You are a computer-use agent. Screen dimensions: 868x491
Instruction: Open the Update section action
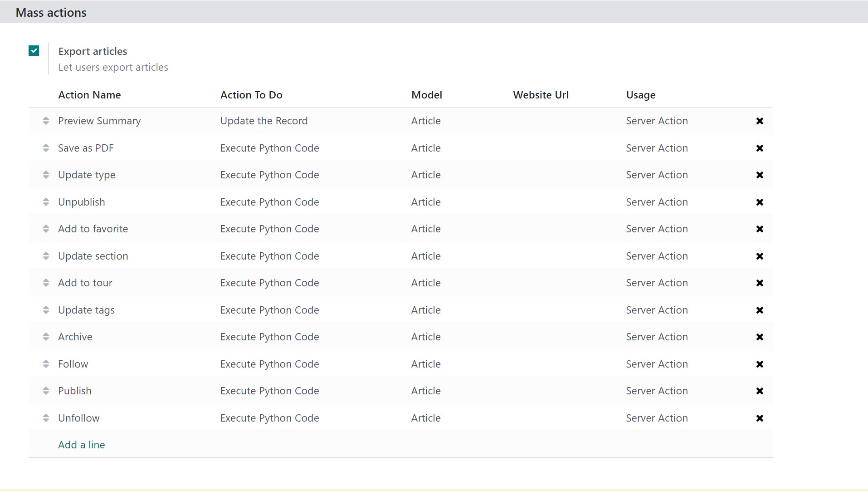click(93, 256)
